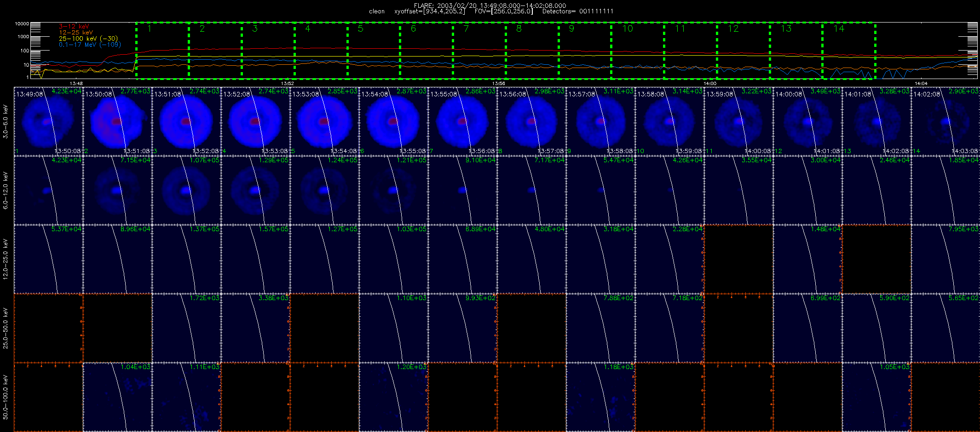
Task: Click the red 3-12 keV legend entry
Action: coord(74,27)
